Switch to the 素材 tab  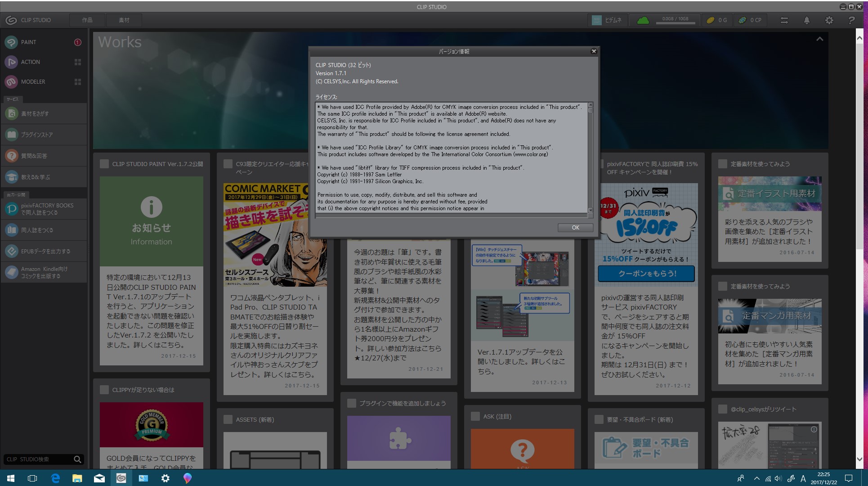click(x=124, y=20)
